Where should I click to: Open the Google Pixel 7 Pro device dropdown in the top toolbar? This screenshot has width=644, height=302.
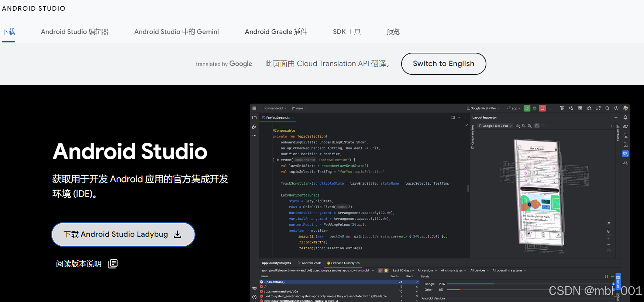click(x=483, y=108)
